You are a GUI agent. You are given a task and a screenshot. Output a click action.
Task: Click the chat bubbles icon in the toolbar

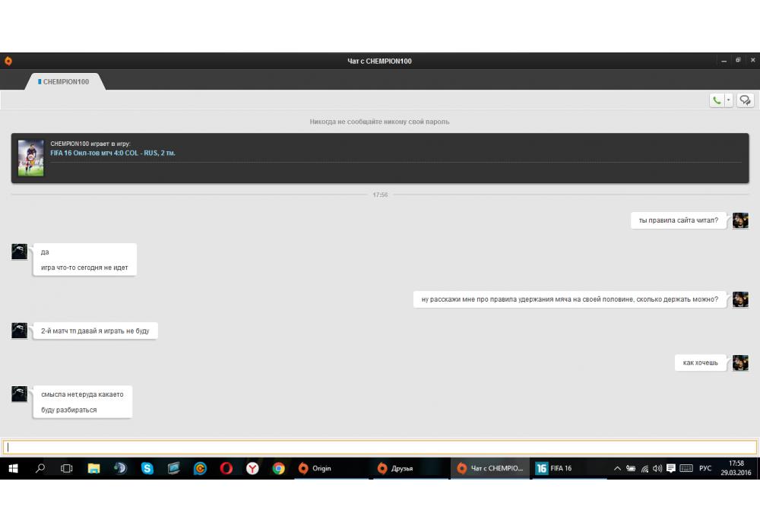pos(745,100)
